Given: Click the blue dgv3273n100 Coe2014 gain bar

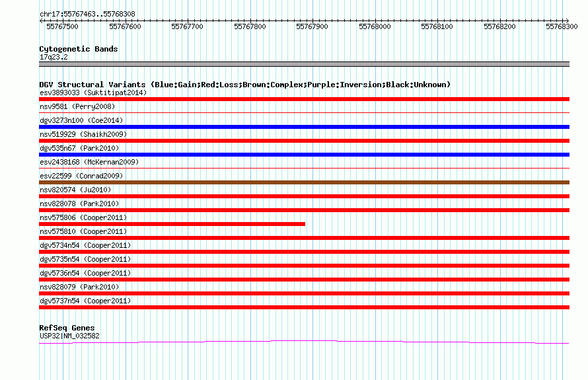Looking at the screenshot, I should pos(304,127).
